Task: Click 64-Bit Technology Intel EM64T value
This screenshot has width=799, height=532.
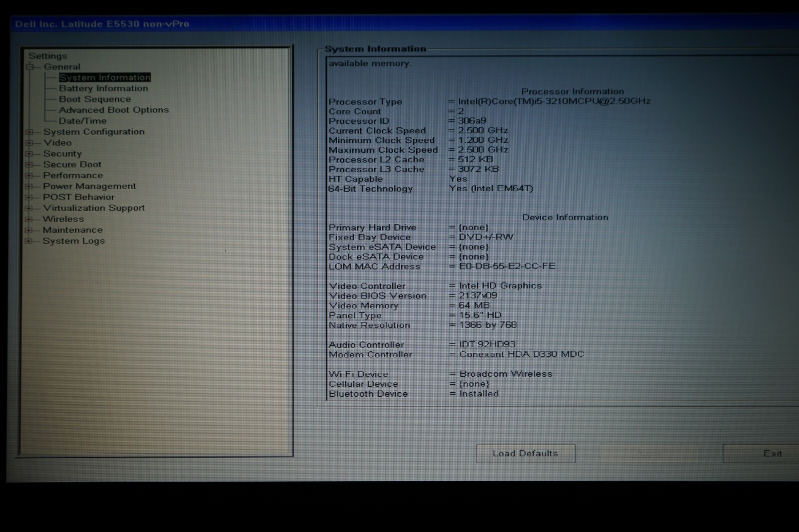Action: (x=491, y=189)
